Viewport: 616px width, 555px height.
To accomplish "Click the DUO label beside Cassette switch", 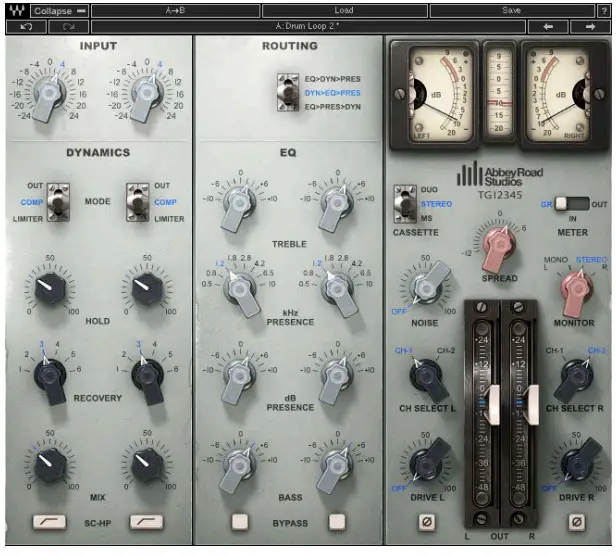I will (429, 190).
